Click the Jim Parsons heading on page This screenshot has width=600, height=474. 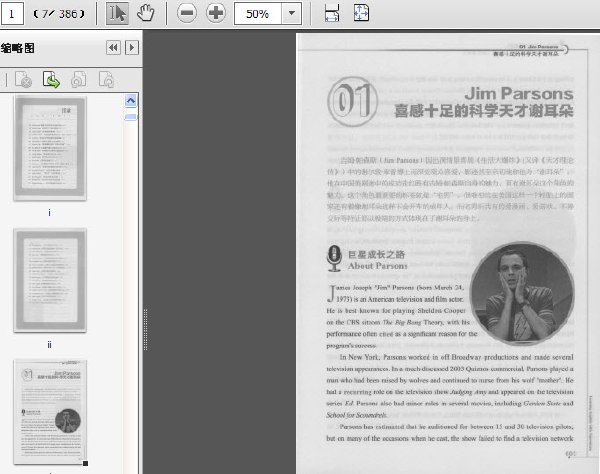(x=519, y=93)
